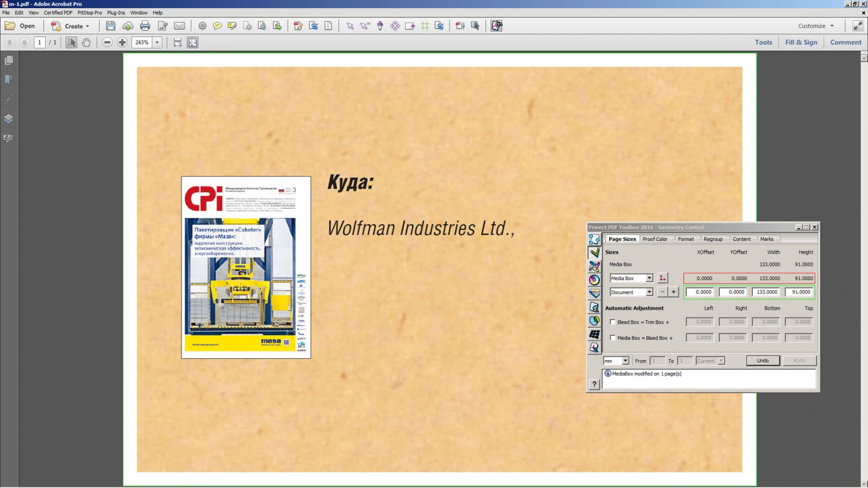Switch to the Regroup tab
The image size is (868, 488).
713,239
